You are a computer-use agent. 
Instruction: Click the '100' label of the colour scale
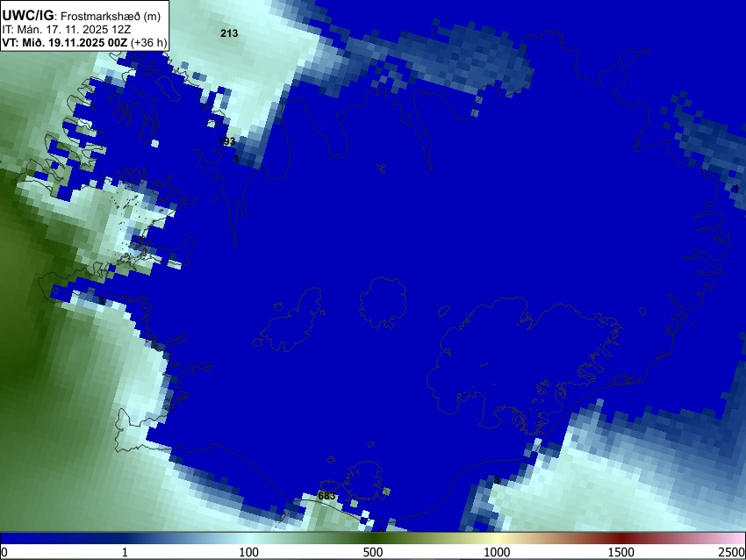(248, 552)
